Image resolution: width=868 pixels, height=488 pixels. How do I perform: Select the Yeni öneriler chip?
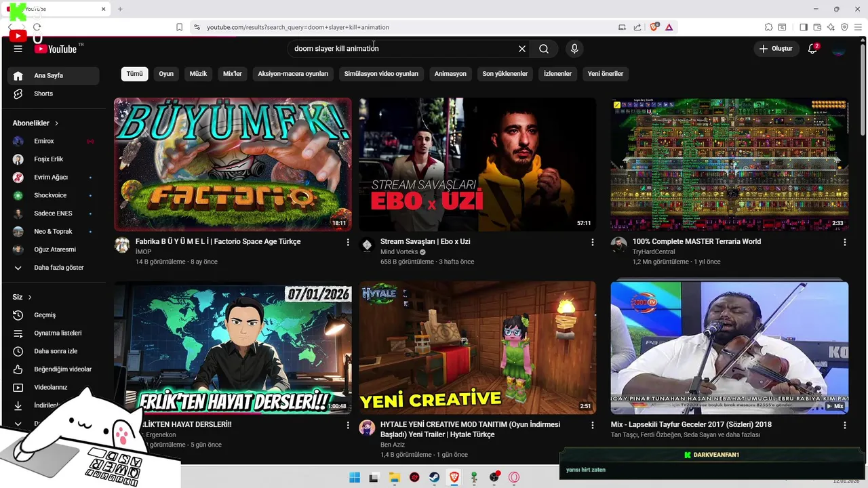(606, 74)
